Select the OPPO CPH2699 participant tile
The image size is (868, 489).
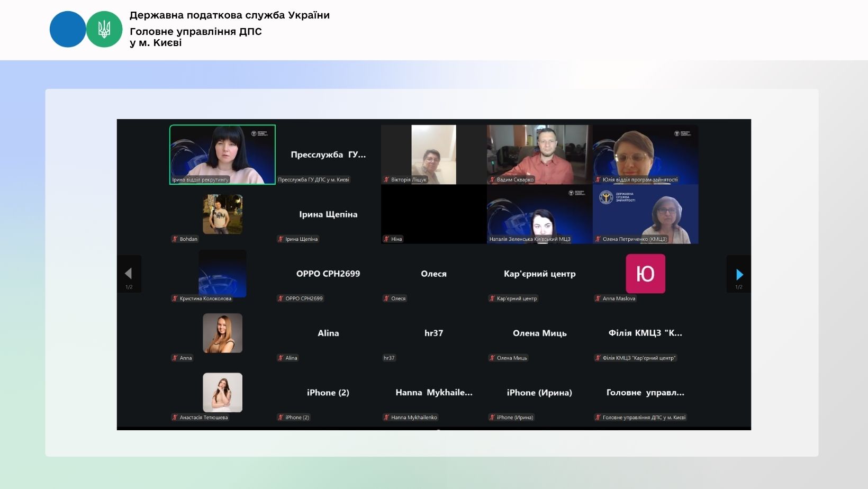328,274
